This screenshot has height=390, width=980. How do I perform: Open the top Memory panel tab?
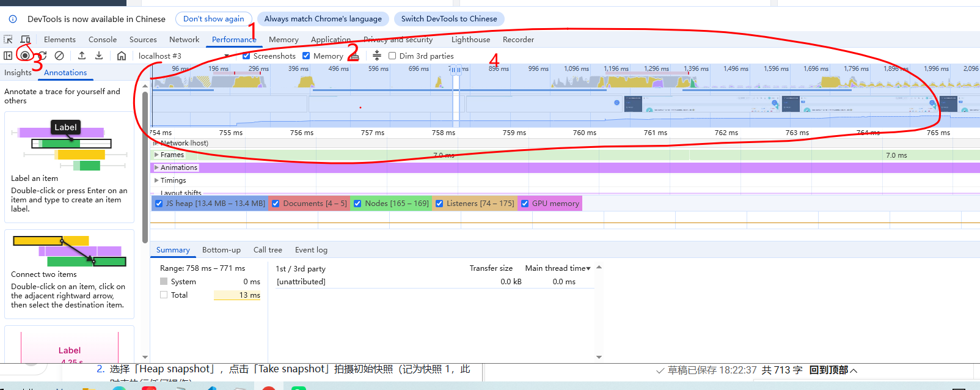click(x=283, y=39)
